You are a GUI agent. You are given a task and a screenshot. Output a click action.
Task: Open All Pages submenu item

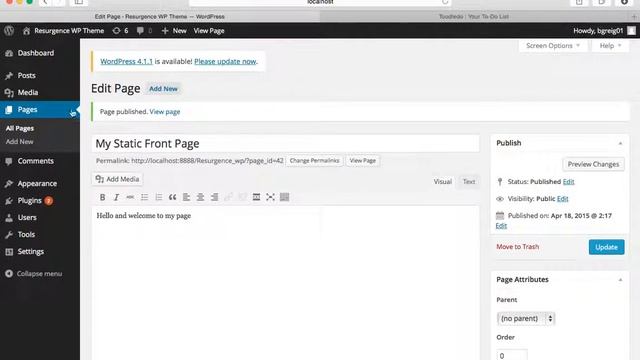20,128
